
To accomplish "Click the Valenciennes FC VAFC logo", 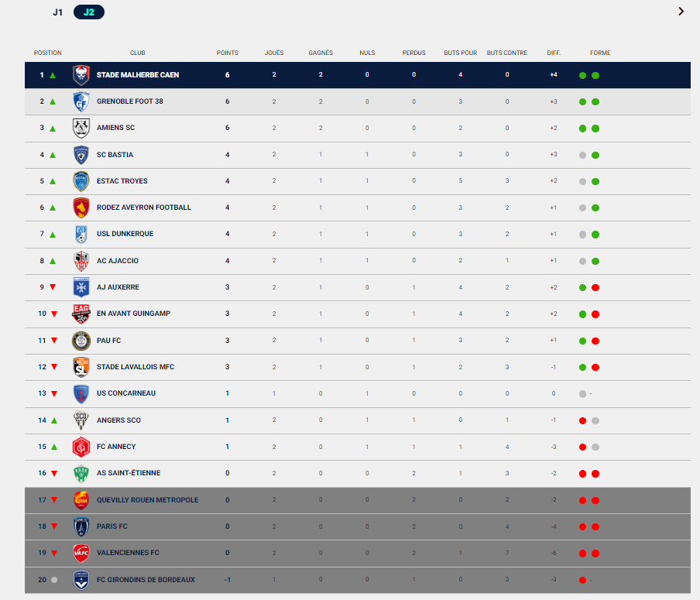I will [81, 553].
